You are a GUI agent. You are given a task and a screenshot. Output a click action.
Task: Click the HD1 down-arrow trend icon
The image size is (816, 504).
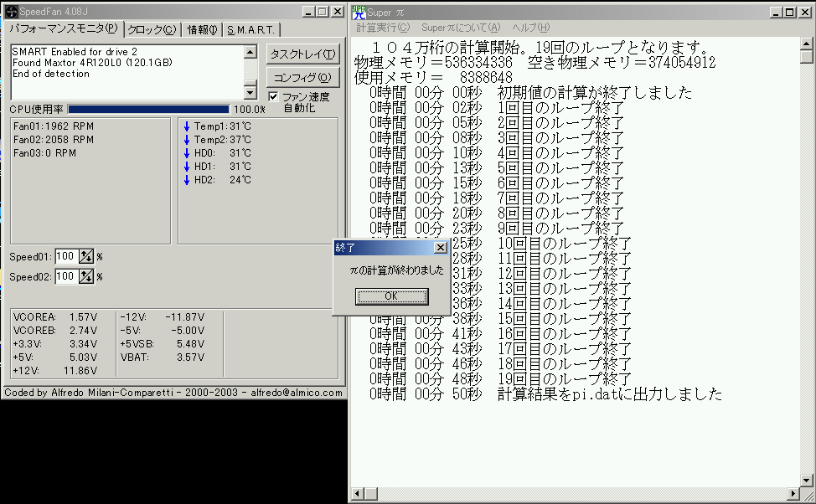click(186, 167)
